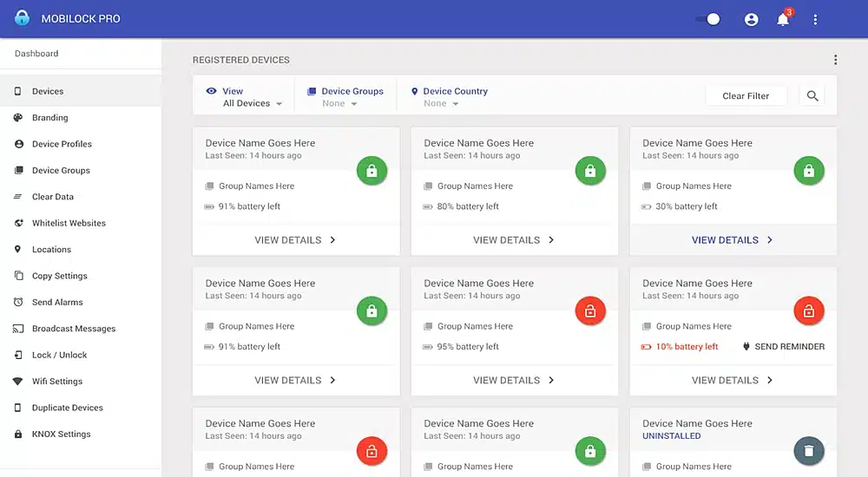Click red unlock button on 95% battery card
The width and height of the screenshot is (868, 477).
coord(590,311)
